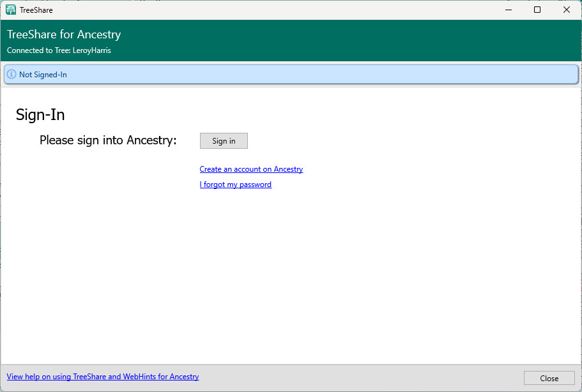Click the info icon beside Not Signed-In
The height and width of the screenshot is (392, 582).
click(x=11, y=75)
